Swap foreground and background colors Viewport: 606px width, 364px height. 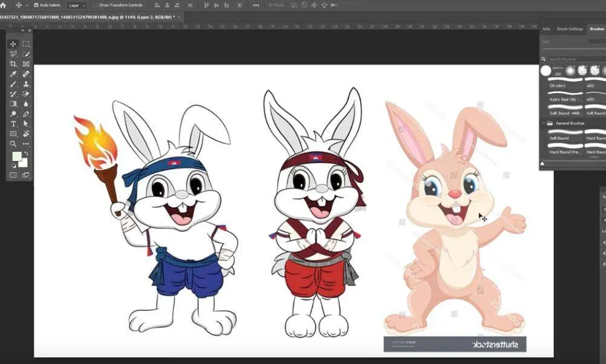[x=26, y=154]
